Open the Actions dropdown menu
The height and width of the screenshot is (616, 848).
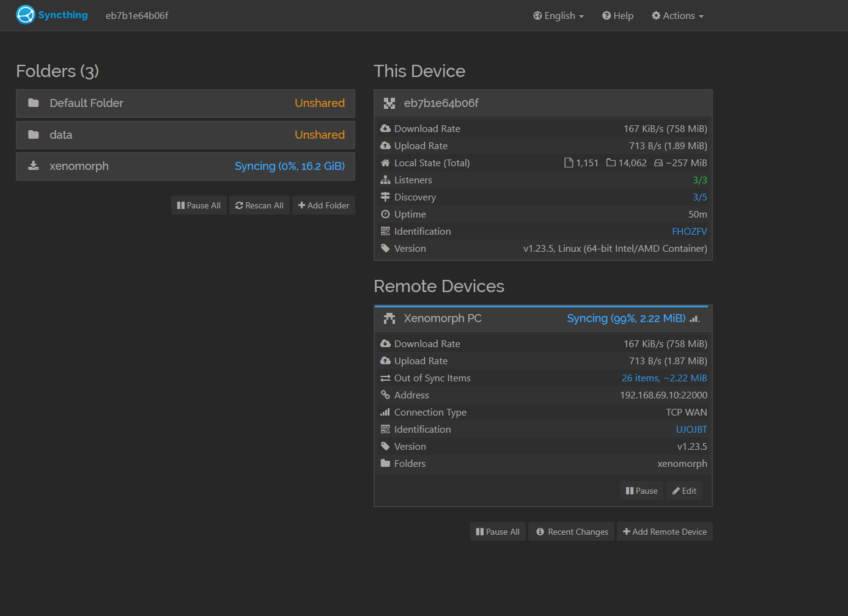click(677, 16)
